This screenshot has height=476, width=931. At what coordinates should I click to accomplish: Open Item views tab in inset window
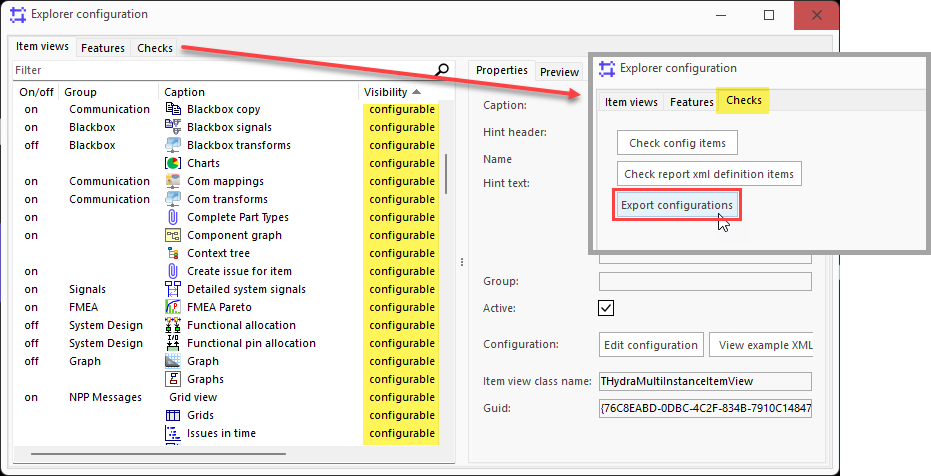(631, 102)
